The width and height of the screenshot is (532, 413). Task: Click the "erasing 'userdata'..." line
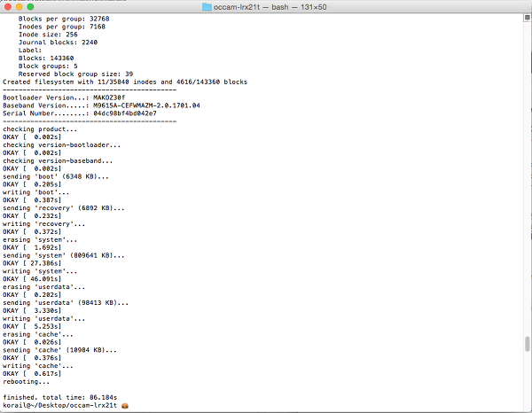click(43, 287)
